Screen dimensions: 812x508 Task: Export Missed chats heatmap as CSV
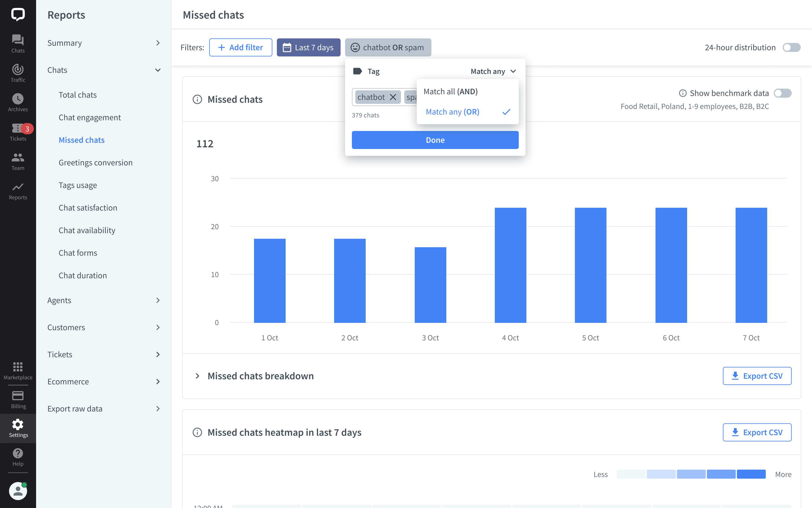coord(757,432)
